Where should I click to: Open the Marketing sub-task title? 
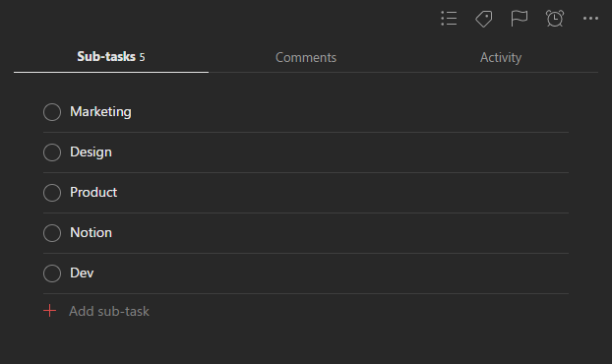point(100,112)
